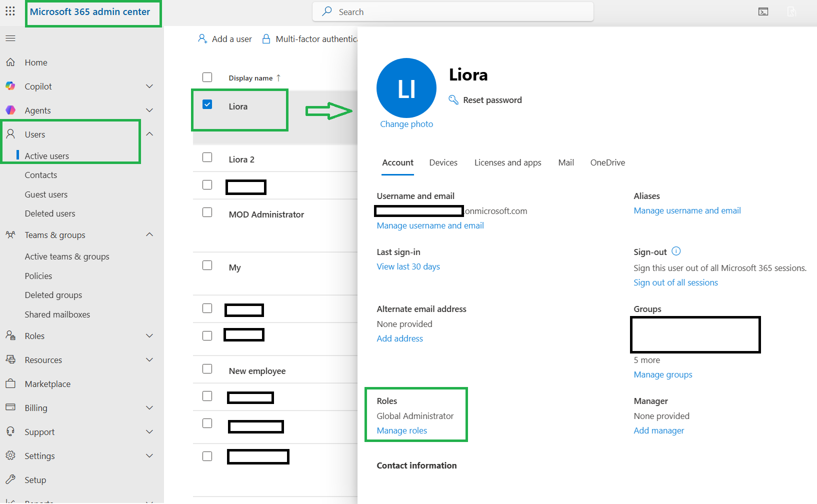Viewport: 817px width, 504px height.
Task: Open Active users in the sidebar
Action: click(47, 156)
